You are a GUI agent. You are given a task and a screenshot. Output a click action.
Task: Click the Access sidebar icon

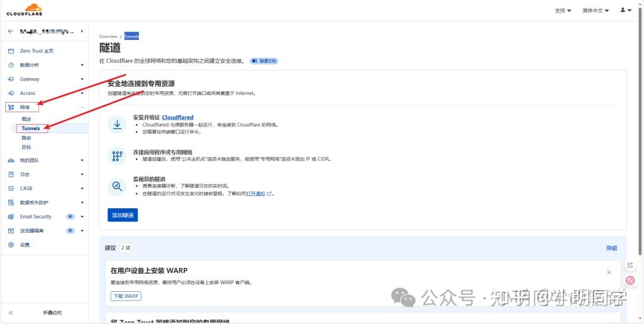[x=11, y=93]
